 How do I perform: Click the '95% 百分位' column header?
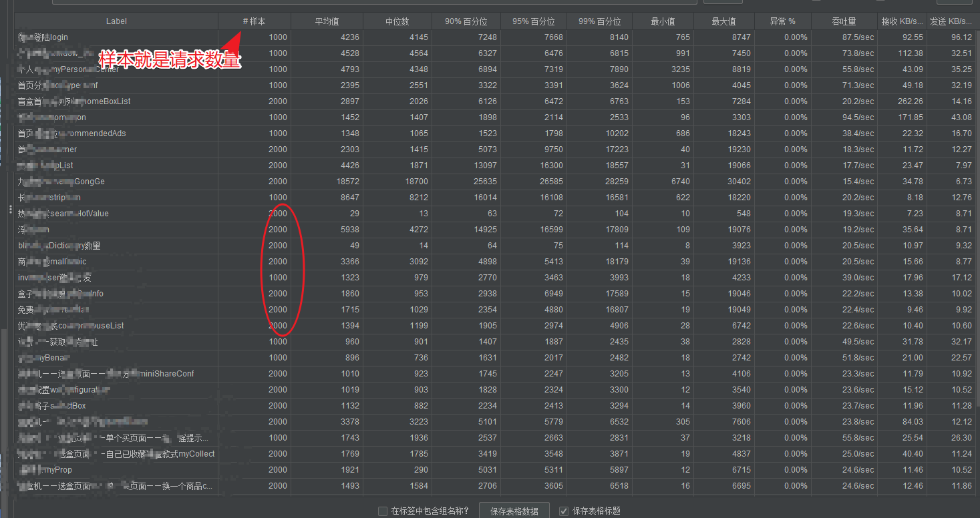tap(534, 21)
